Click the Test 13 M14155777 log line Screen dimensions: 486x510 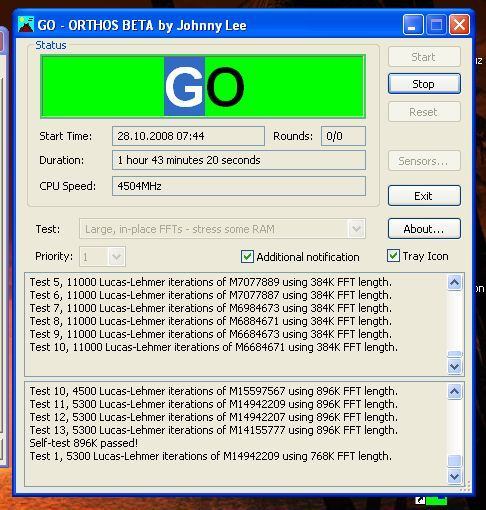[x=214, y=430]
